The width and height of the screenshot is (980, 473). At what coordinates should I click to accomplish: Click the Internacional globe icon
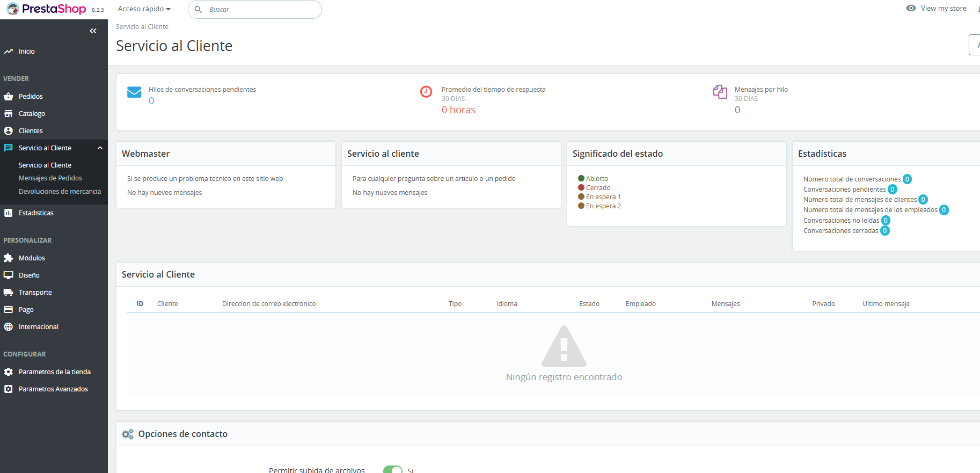(9, 327)
